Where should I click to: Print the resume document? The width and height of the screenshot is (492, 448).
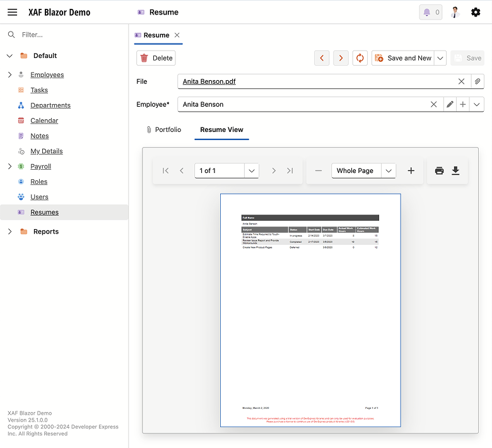pos(439,170)
